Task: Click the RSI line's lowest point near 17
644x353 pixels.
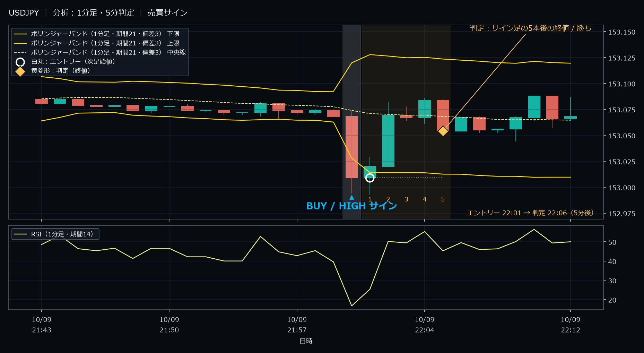Action: [x=351, y=305]
